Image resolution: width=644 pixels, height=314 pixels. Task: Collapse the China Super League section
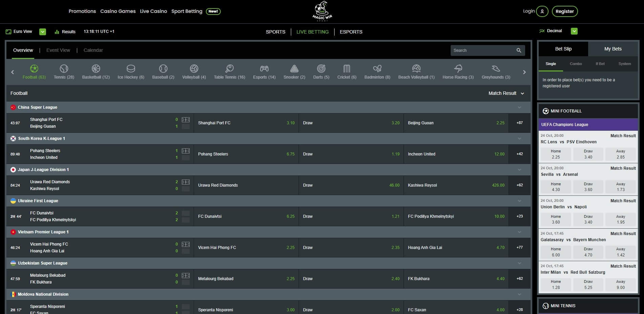[519, 107]
